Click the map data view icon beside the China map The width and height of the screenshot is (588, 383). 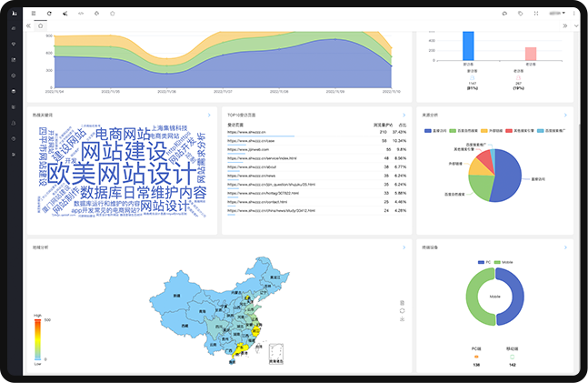[x=402, y=302]
